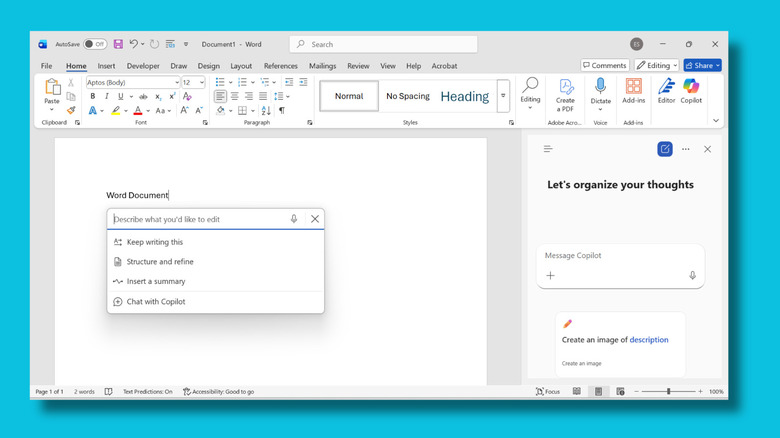Undo the last action
780x438 pixels.
(133, 44)
